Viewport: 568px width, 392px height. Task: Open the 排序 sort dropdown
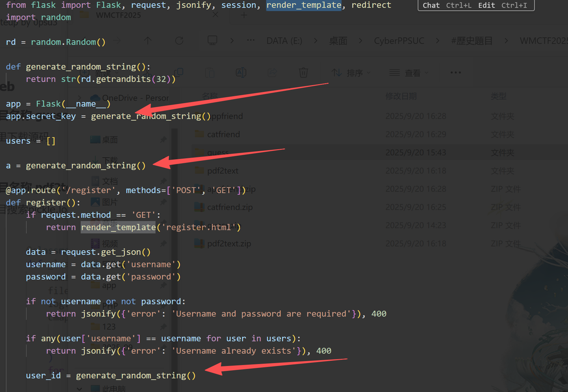[x=351, y=73]
